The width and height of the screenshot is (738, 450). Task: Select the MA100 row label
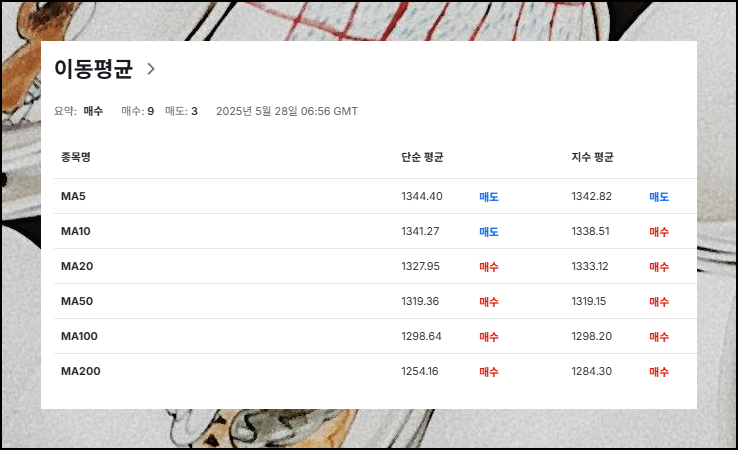tap(80, 336)
